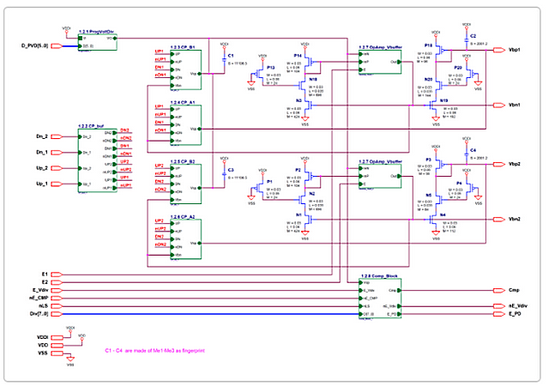Select the NMOS transistor N4 symbol
This screenshot has height=392, width=549.
(432, 220)
